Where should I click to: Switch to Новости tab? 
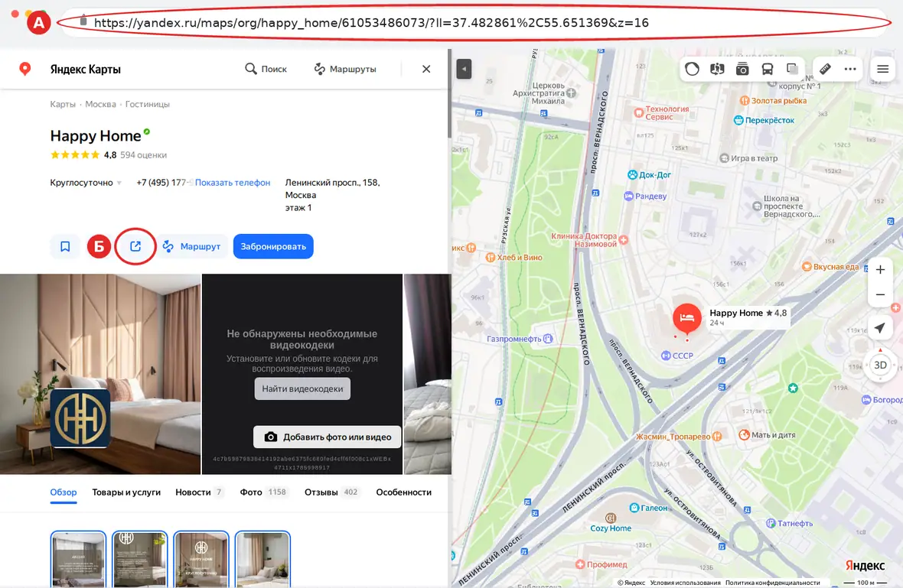coord(199,492)
